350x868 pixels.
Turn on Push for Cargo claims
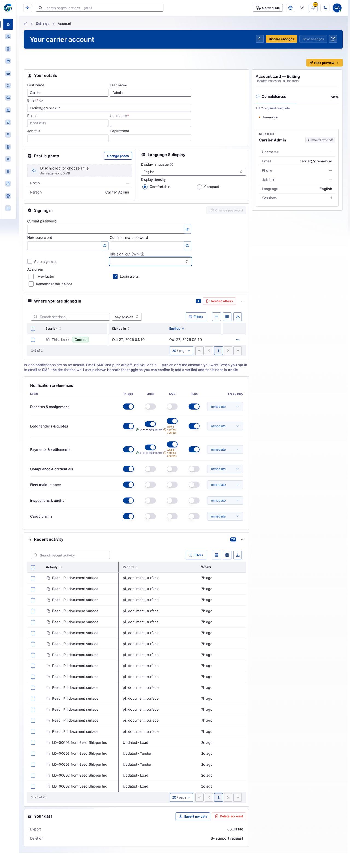[194, 516]
